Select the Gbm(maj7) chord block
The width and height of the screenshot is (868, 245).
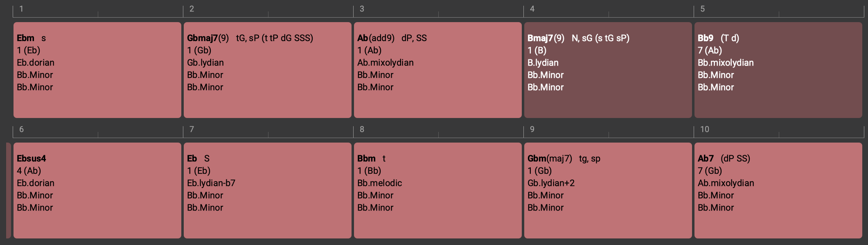pos(608,191)
